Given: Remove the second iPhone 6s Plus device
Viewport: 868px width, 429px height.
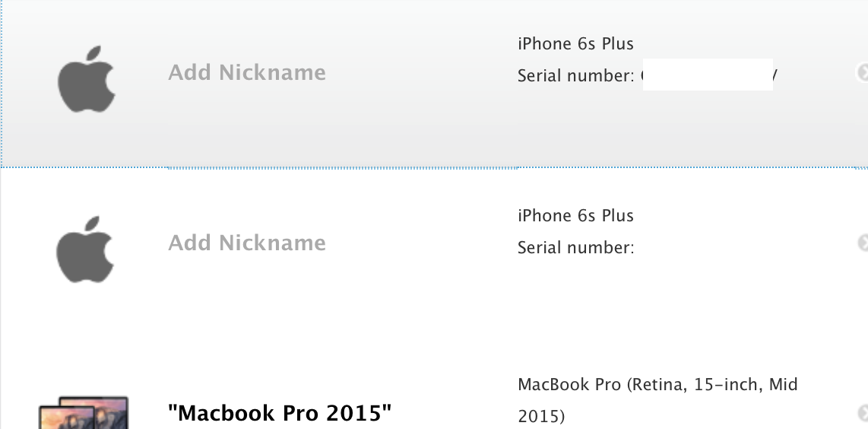Looking at the screenshot, I should 863,243.
